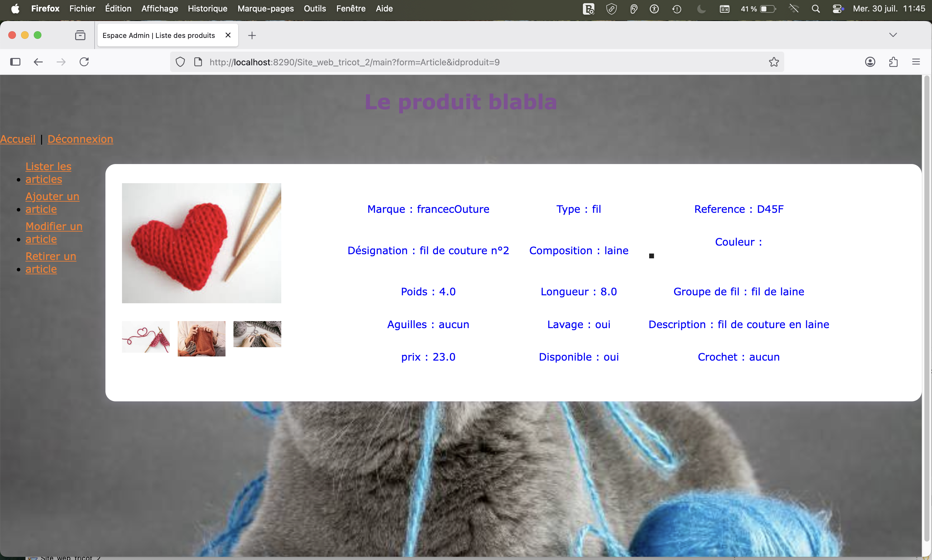The height and width of the screenshot is (560, 932).
Task: Bookmark this page with the star icon
Action: coord(773,61)
